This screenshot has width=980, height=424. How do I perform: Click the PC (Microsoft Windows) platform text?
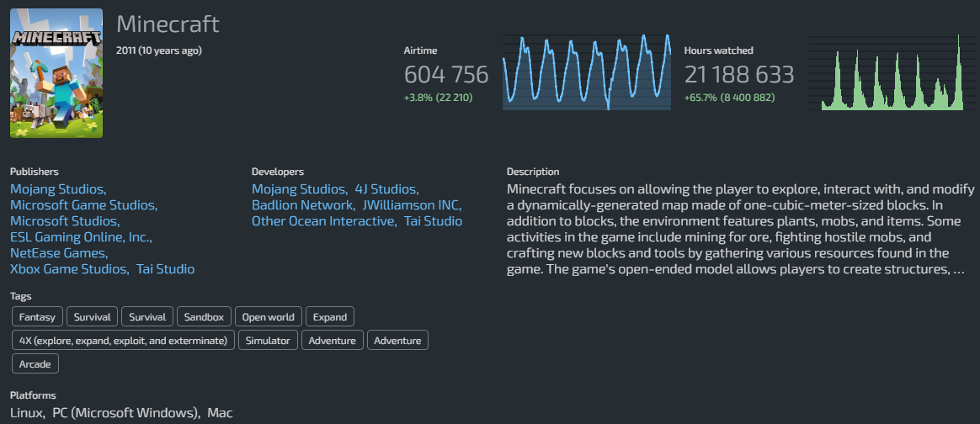pos(126,413)
